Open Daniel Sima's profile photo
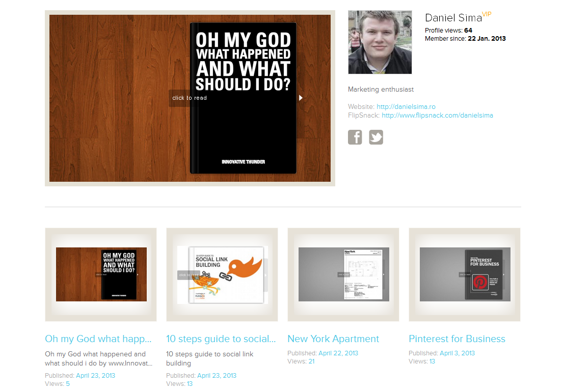The height and width of the screenshot is (392, 564). coord(380,42)
